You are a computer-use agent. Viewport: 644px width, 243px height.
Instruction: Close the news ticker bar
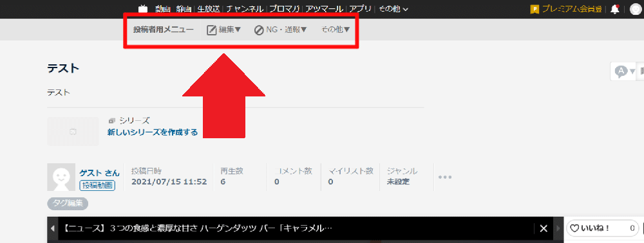pyautogui.click(x=544, y=229)
